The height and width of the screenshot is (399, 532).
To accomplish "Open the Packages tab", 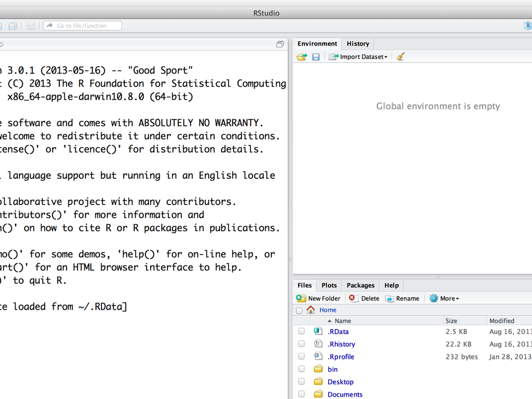I will pyautogui.click(x=360, y=285).
